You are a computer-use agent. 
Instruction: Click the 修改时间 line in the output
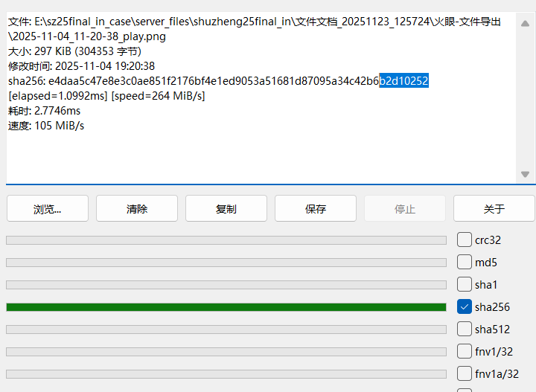click(82, 66)
